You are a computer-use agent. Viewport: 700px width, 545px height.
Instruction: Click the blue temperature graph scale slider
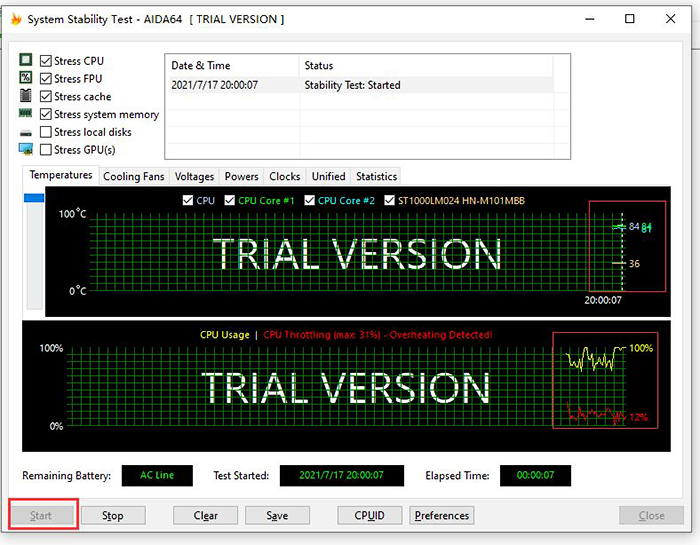pyautogui.click(x=35, y=199)
